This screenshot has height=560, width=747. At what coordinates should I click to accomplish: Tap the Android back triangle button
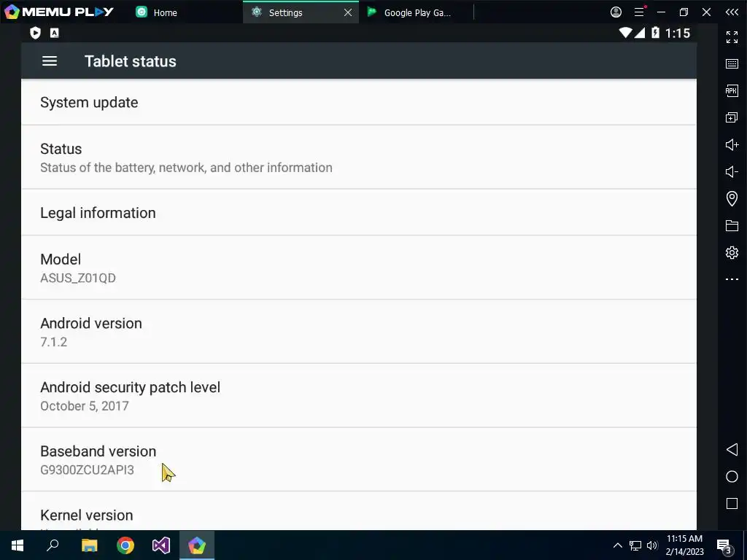(x=732, y=449)
